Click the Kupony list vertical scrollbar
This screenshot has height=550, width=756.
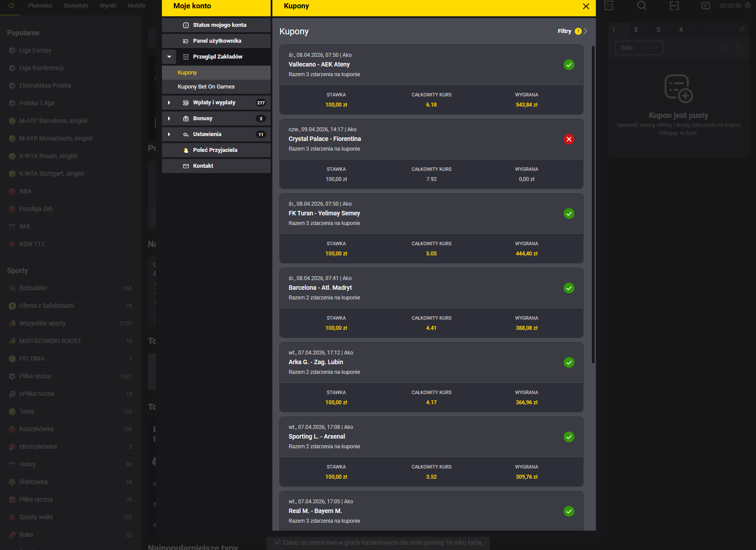593,204
